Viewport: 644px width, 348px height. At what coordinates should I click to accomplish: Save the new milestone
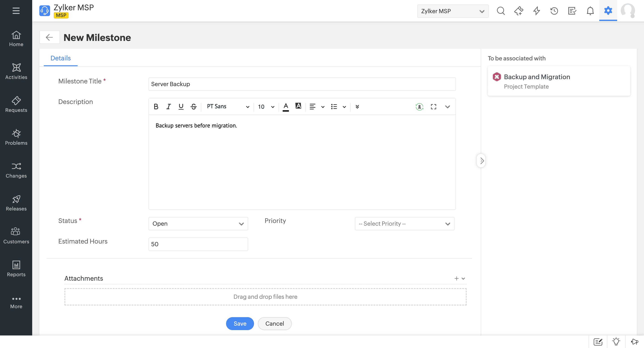240,323
